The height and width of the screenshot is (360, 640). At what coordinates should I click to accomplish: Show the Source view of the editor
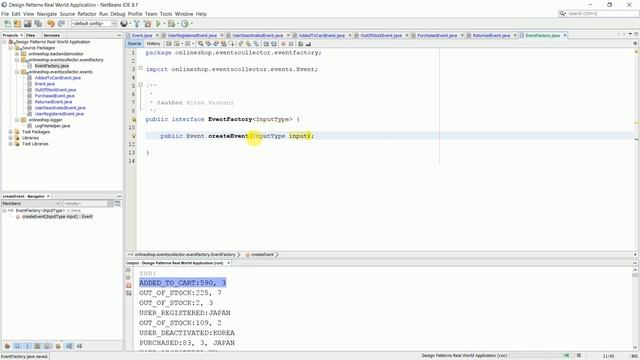(134, 44)
